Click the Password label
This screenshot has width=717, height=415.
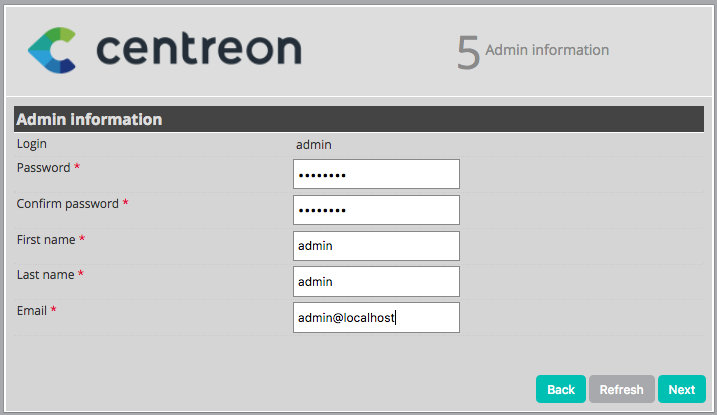pyautogui.click(x=44, y=168)
